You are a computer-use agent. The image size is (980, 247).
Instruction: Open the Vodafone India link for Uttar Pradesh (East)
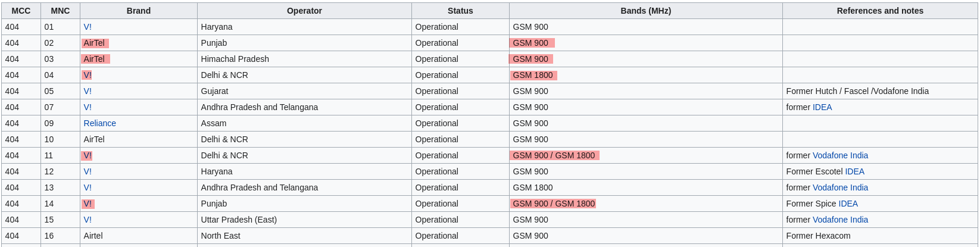839,220
